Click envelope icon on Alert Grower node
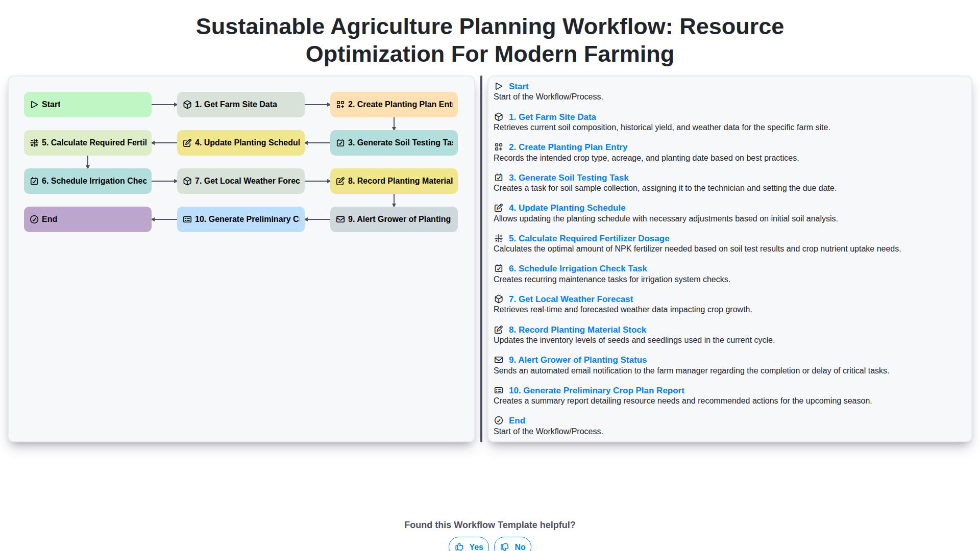Viewport: 980px width, 551px height. tap(340, 219)
